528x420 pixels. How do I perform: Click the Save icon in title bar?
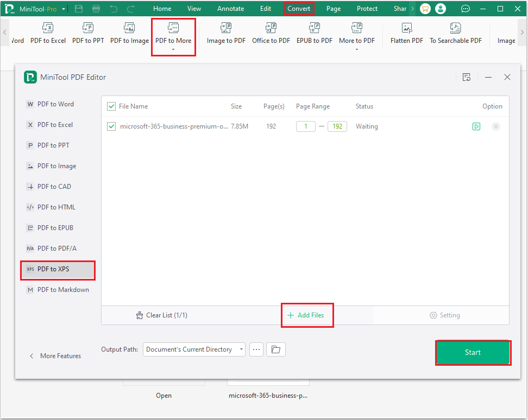pos(79,9)
